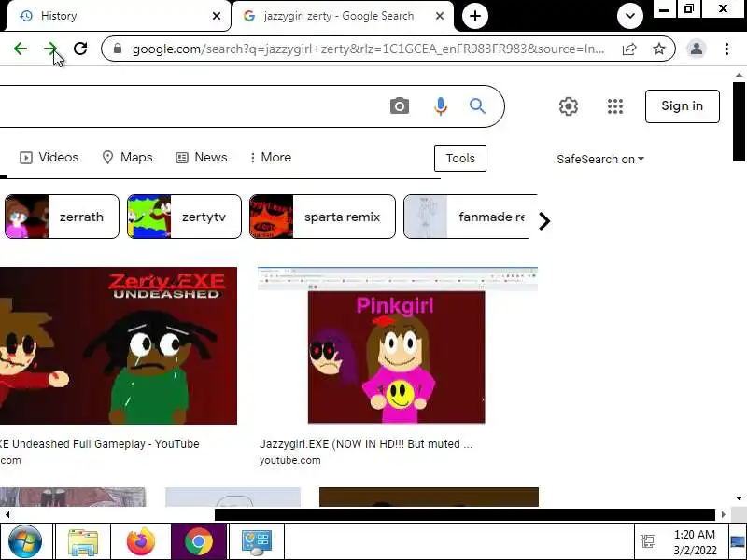Switch to Maps results

click(127, 158)
